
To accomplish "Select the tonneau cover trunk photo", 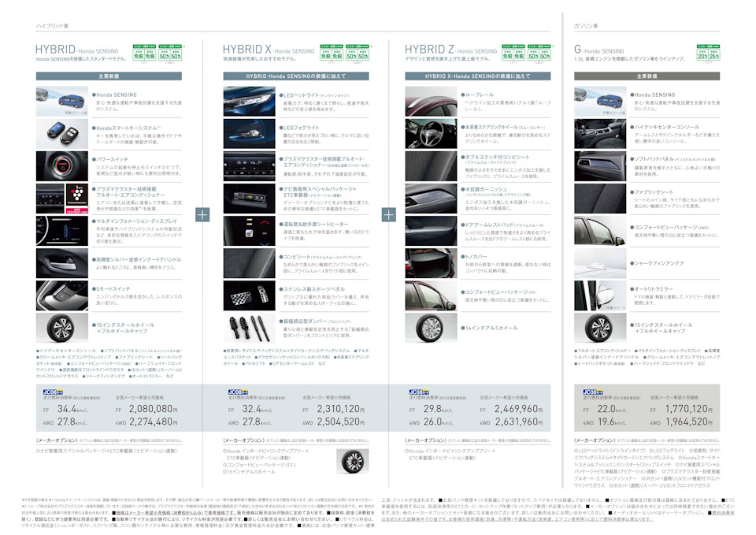I will (x=431, y=263).
